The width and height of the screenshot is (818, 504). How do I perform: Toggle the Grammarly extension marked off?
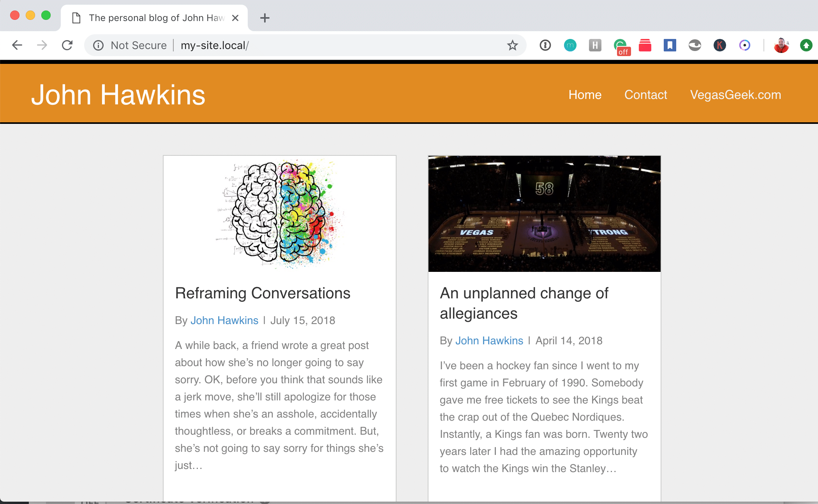tap(621, 46)
